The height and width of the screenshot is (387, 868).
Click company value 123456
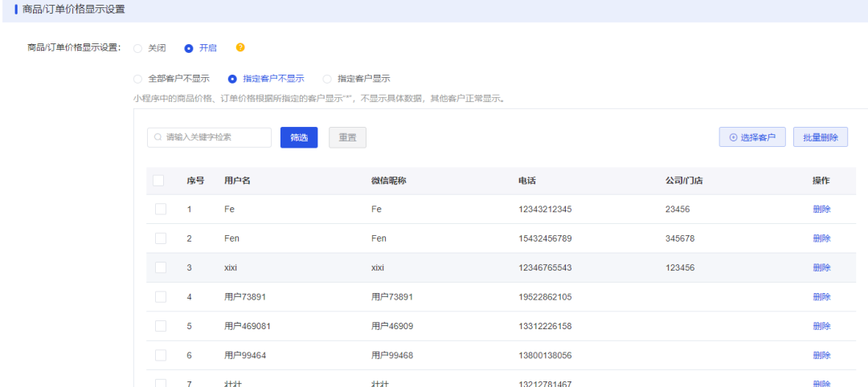680,267
